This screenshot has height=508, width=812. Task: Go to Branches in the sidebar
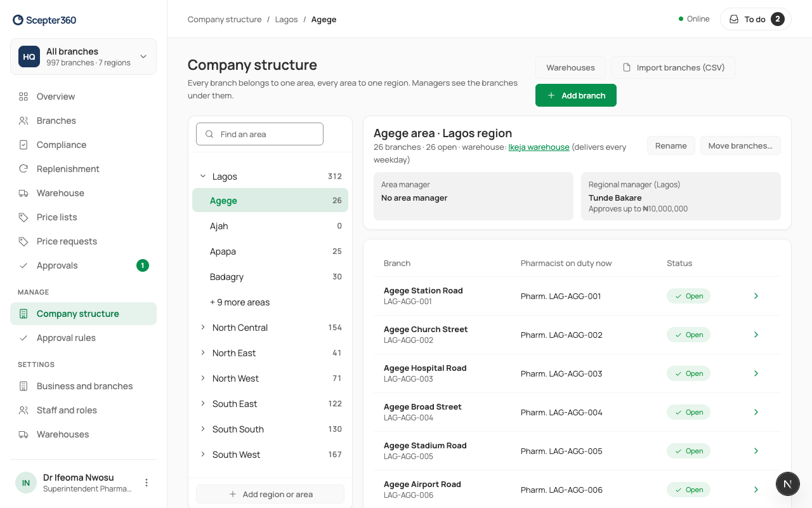(x=83, y=121)
